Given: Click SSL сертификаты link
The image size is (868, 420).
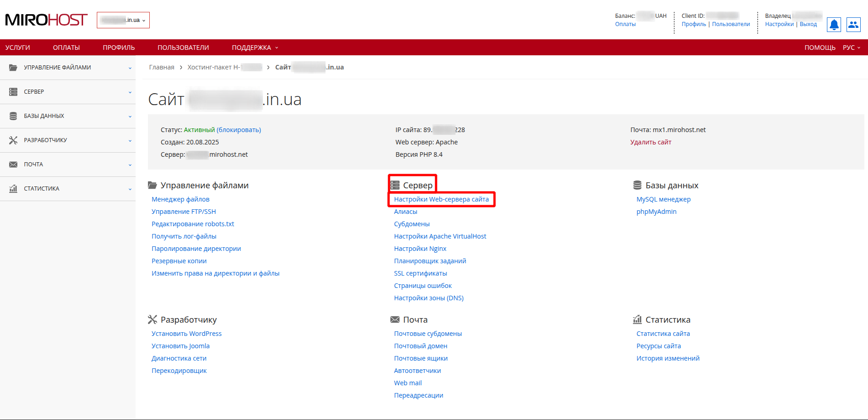Looking at the screenshot, I should pyautogui.click(x=420, y=273).
